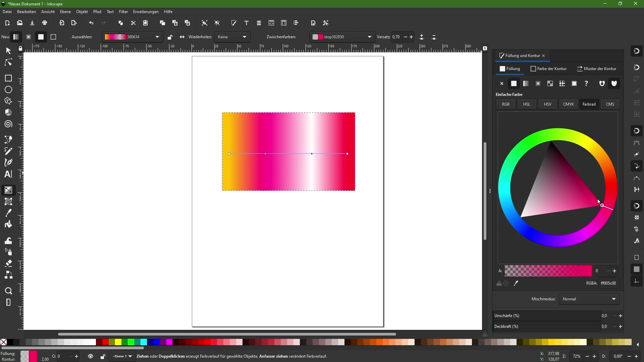
Task: Switch to Farbe der Kontur tab
Action: click(x=549, y=69)
